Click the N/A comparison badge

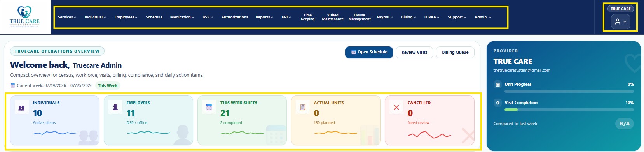tap(625, 124)
